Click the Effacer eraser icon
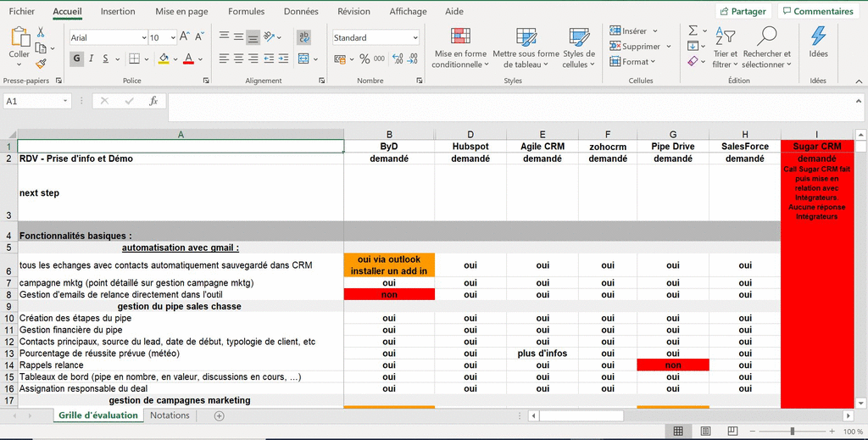Viewport: 868px width, 440px height. pyautogui.click(x=693, y=61)
